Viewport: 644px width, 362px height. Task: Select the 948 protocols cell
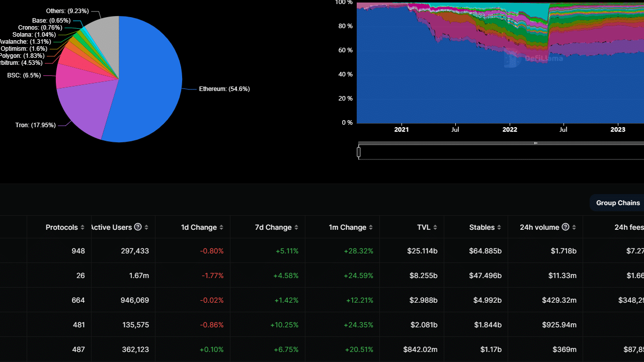[78, 251]
